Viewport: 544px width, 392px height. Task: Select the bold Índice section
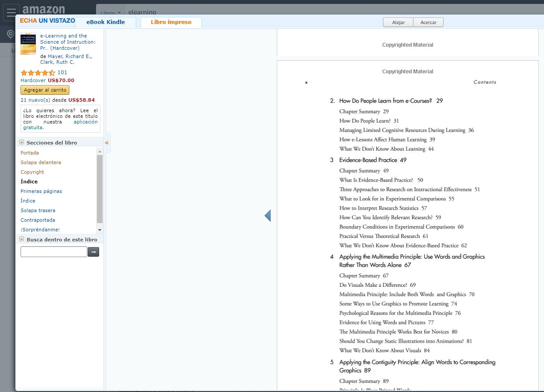click(29, 182)
